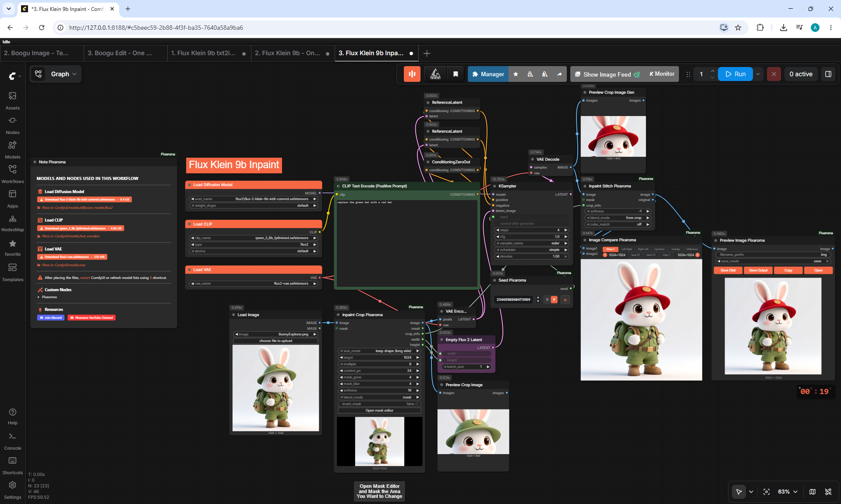Cancel the current run with the red X
841x504 pixels.
pyautogui.click(x=774, y=74)
